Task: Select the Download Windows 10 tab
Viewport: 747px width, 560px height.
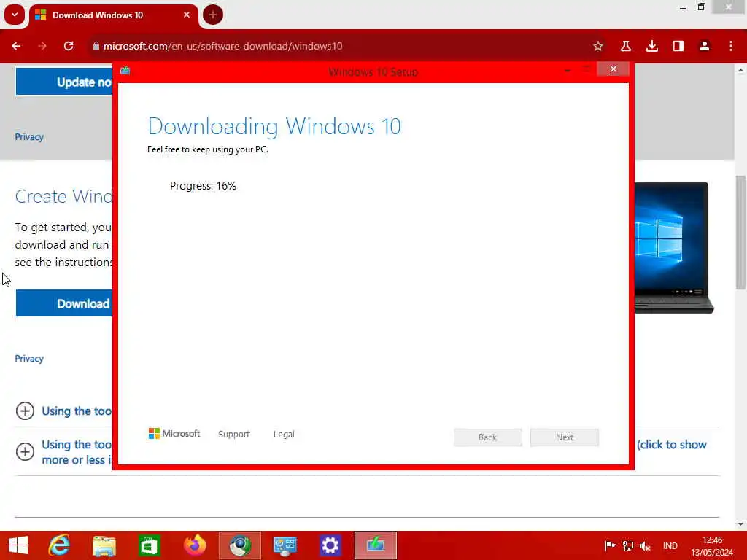Action: (x=113, y=15)
